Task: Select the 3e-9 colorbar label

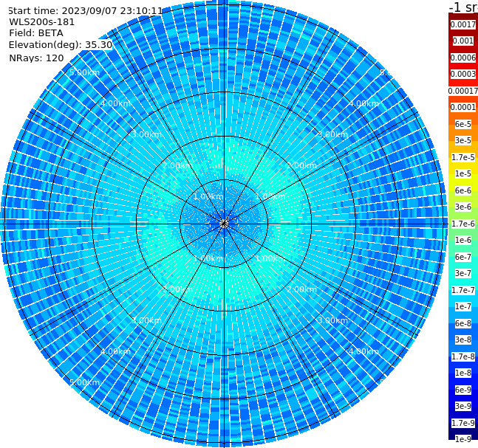Action: (462, 406)
